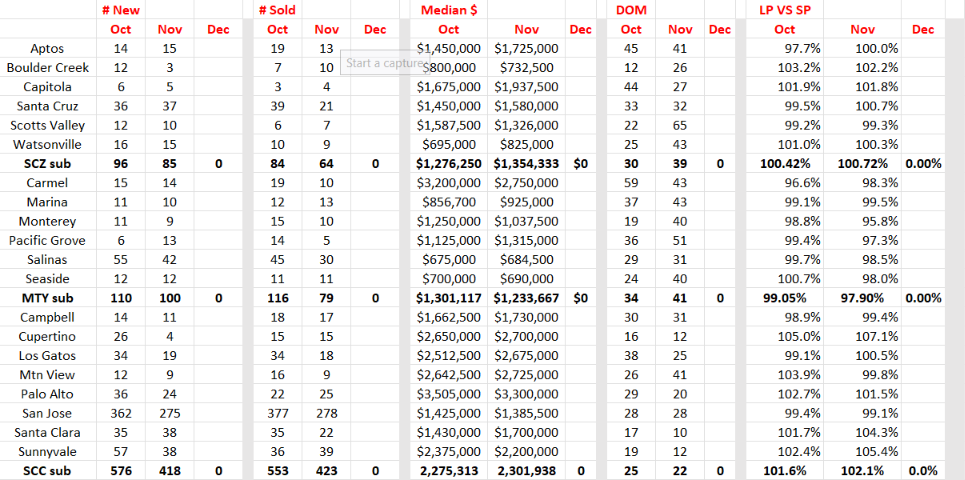Select the Dec header under DOM
This screenshot has width=965, height=480.
(x=719, y=29)
